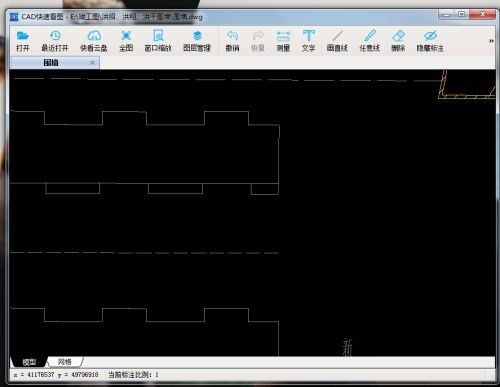Switch to the layout tab beside 模型
Image resolution: width=500 pixels, height=387 pixels.
point(65,362)
